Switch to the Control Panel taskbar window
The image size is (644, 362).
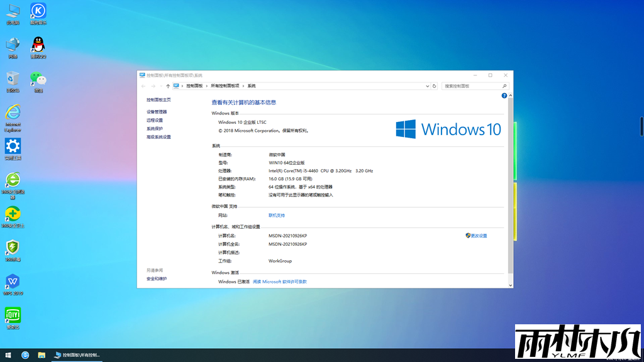[x=79, y=354]
